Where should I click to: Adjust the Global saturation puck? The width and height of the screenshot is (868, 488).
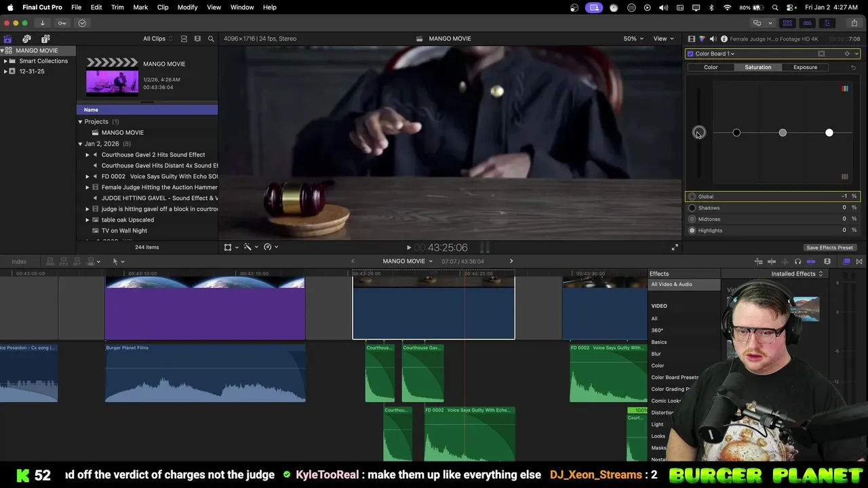[x=698, y=133]
